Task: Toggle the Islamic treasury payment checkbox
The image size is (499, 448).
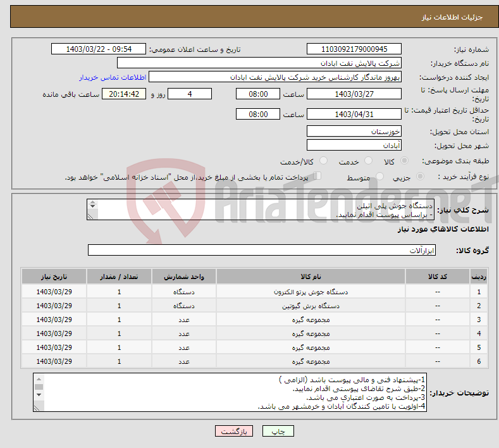Action: [317, 175]
